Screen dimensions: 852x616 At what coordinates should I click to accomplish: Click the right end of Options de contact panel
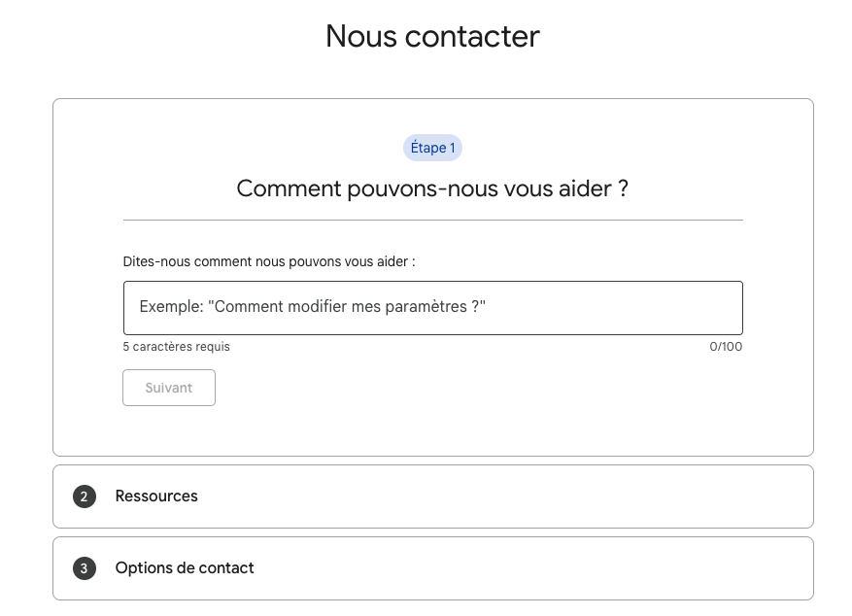777,568
